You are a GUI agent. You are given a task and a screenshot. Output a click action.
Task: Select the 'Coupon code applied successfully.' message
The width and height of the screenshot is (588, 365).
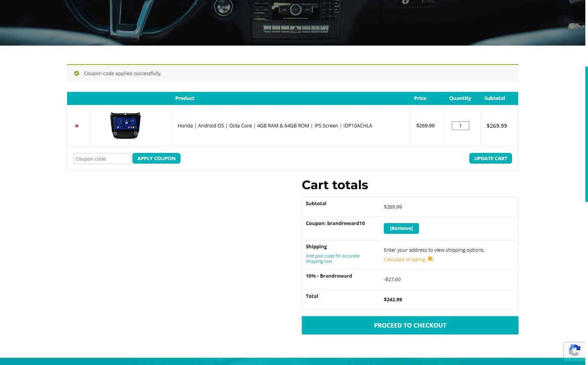tap(123, 73)
